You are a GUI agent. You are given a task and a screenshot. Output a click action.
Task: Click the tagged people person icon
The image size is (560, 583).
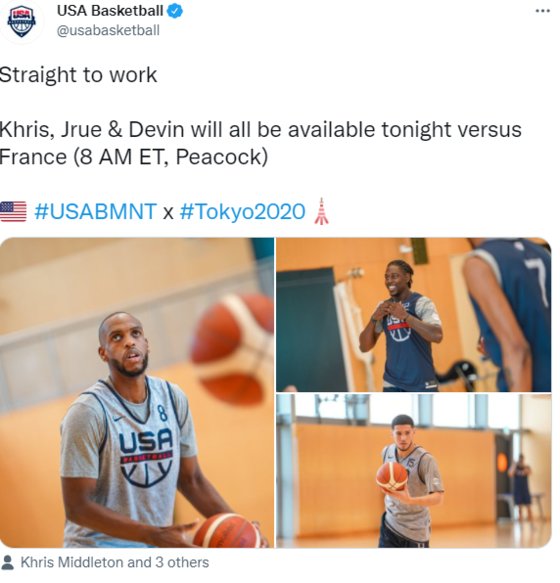[7, 562]
